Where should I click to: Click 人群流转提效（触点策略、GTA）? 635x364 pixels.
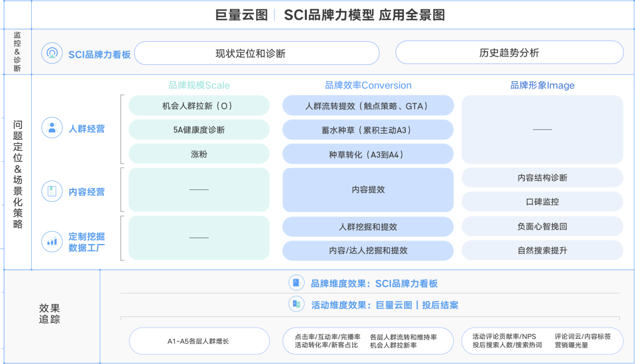367,106
